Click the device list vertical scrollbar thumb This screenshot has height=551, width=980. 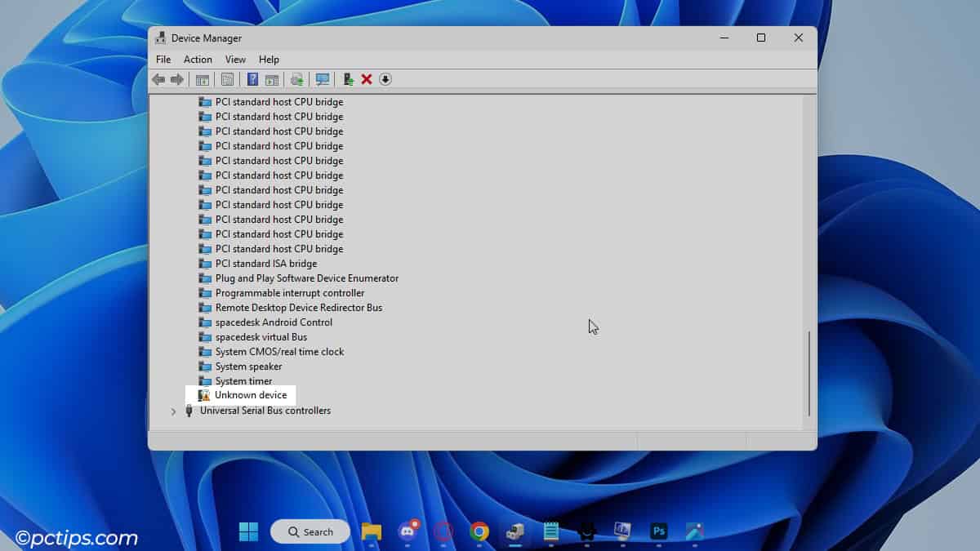coord(808,373)
